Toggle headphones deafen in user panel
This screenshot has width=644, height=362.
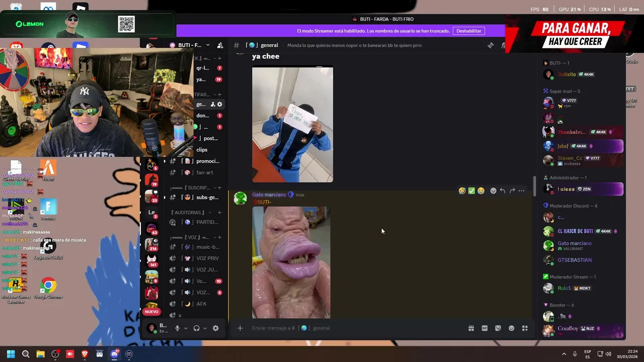[196, 328]
